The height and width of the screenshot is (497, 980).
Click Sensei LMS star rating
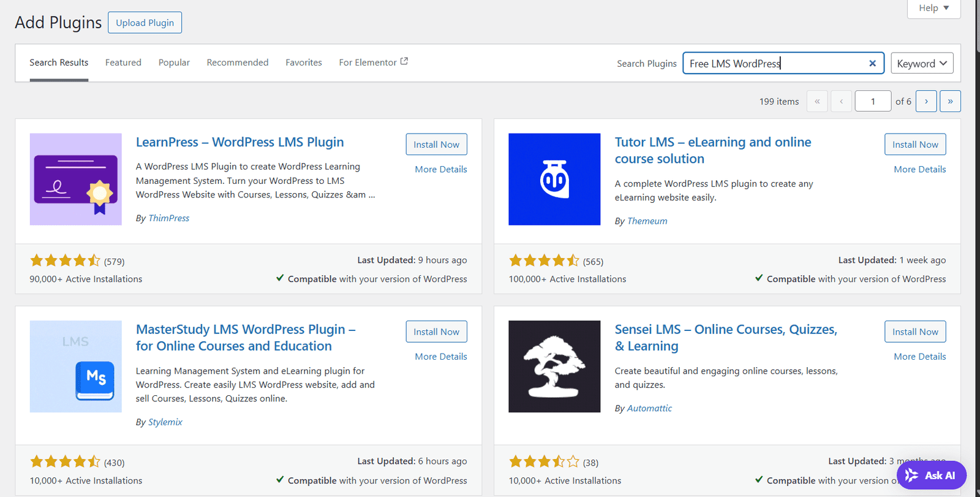544,462
